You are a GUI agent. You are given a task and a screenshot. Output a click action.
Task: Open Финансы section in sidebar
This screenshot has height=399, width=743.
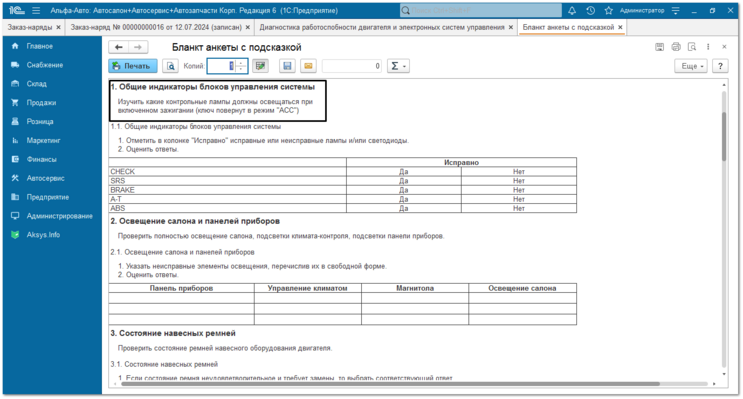click(x=42, y=159)
